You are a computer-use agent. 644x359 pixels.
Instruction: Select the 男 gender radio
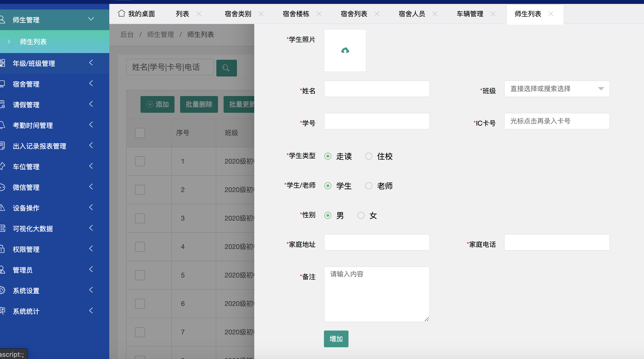[328, 215]
